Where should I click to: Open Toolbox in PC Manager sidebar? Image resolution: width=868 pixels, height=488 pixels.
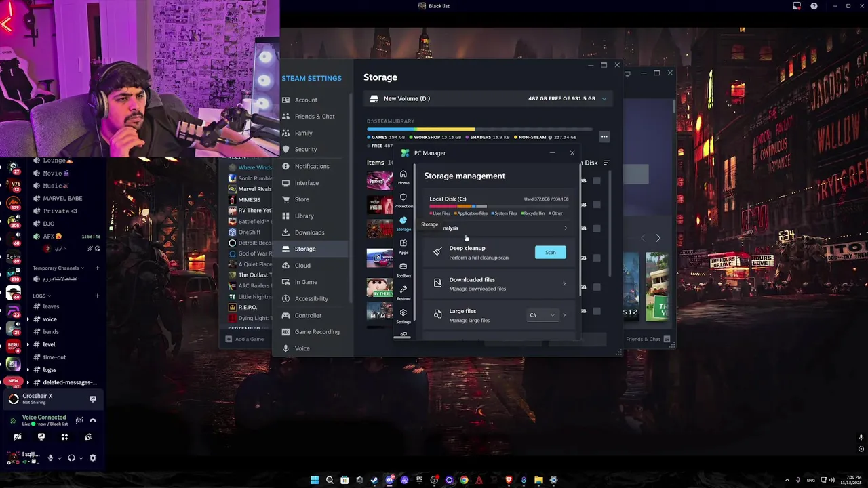pyautogui.click(x=403, y=270)
